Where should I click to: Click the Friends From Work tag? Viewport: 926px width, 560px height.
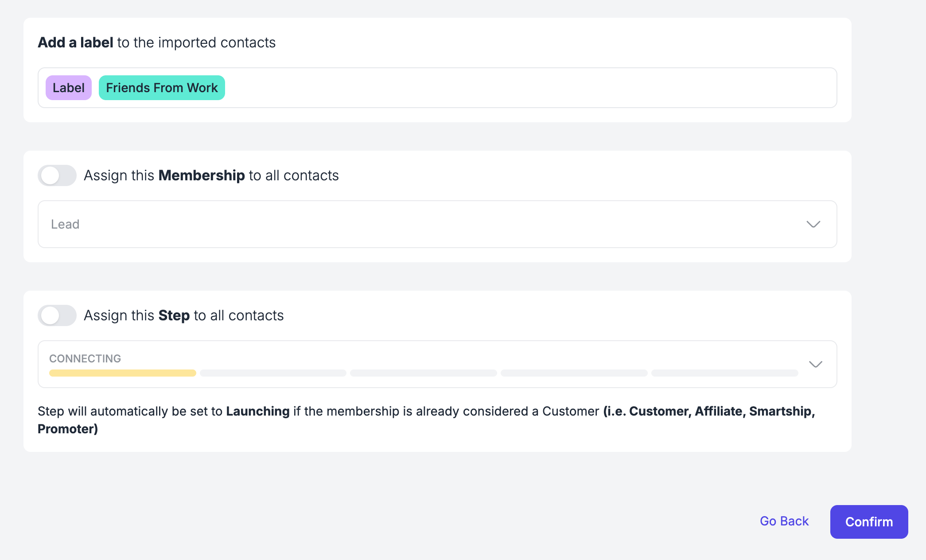tap(162, 88)
